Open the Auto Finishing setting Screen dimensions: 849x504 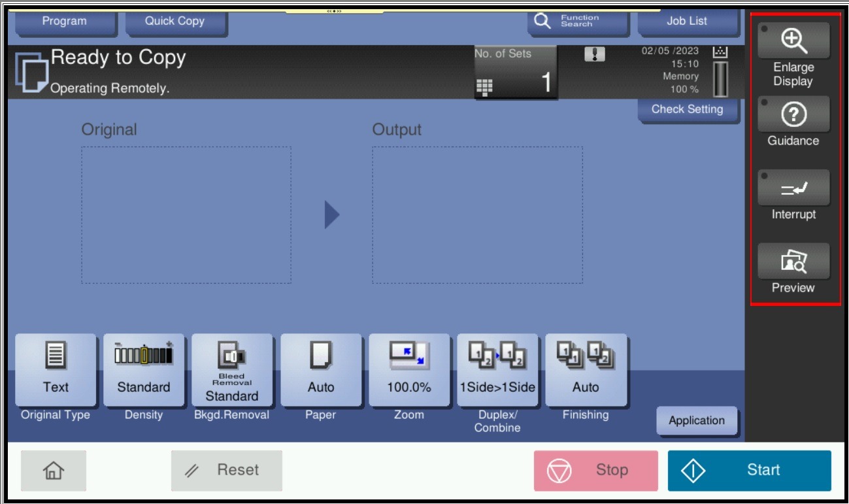586,370
